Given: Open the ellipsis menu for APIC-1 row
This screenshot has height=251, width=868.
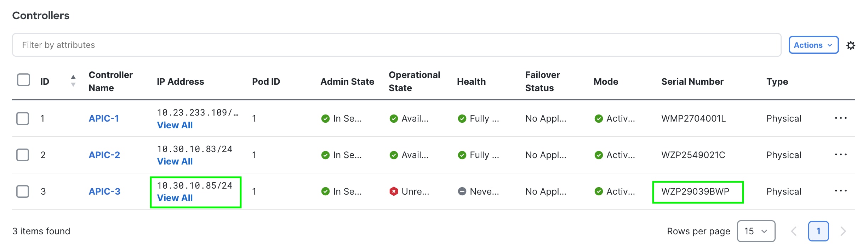Looking at the screenshot, I should click(841, 118).
